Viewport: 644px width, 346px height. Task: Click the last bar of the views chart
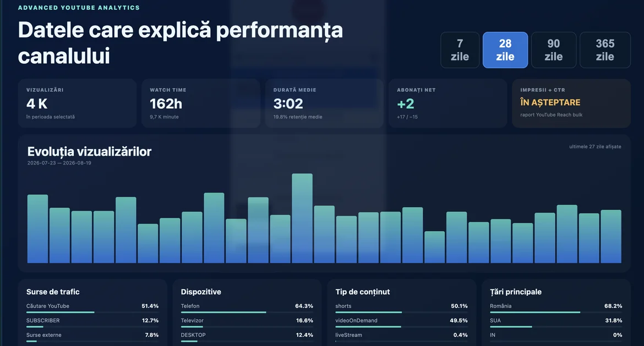(x=611, y=237)
